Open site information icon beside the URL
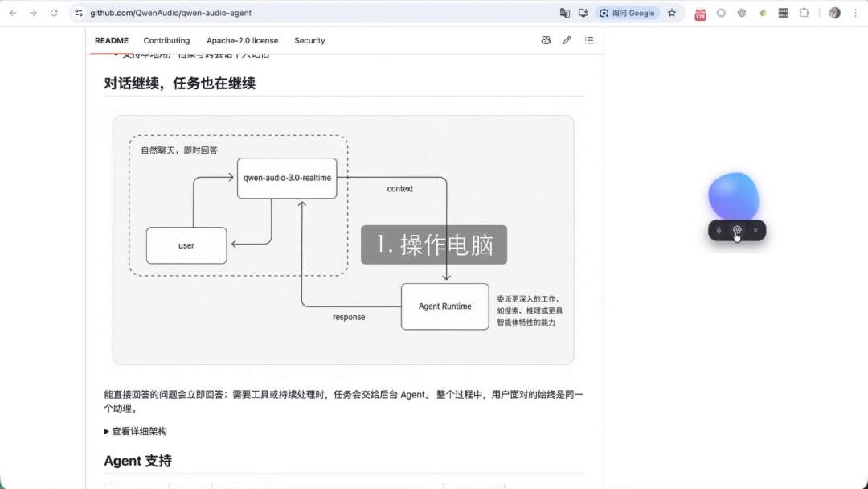The width and height of the screenshot is (868, 489). coord(79,13)
